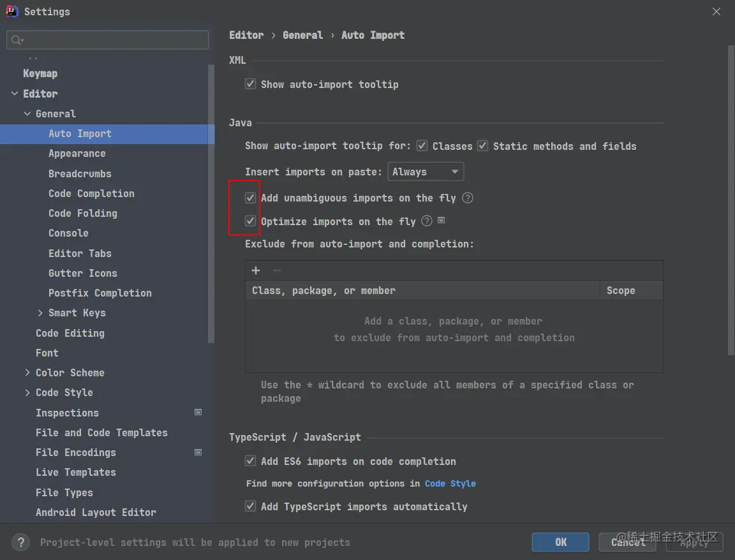The width and height of the screenshot is (735, 560).
Task: Collapse the General tree node
Action: point(27,114)
